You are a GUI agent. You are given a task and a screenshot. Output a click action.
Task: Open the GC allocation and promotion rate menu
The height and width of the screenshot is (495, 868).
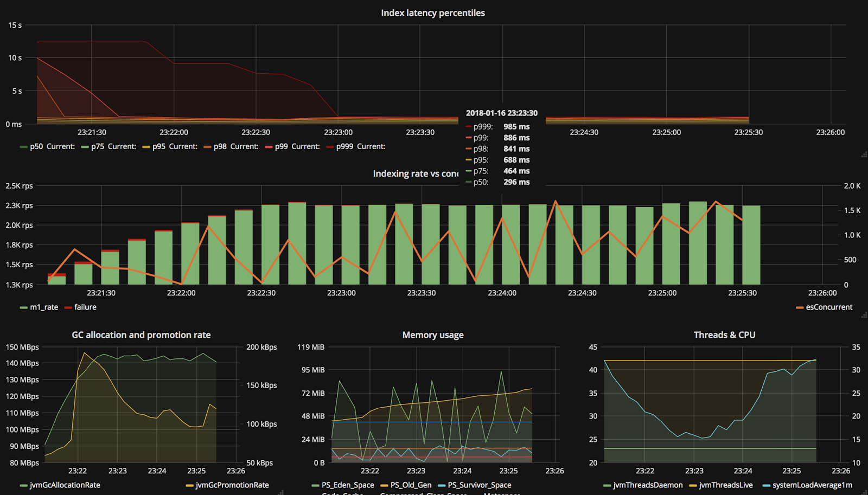(x=141, y=335)
